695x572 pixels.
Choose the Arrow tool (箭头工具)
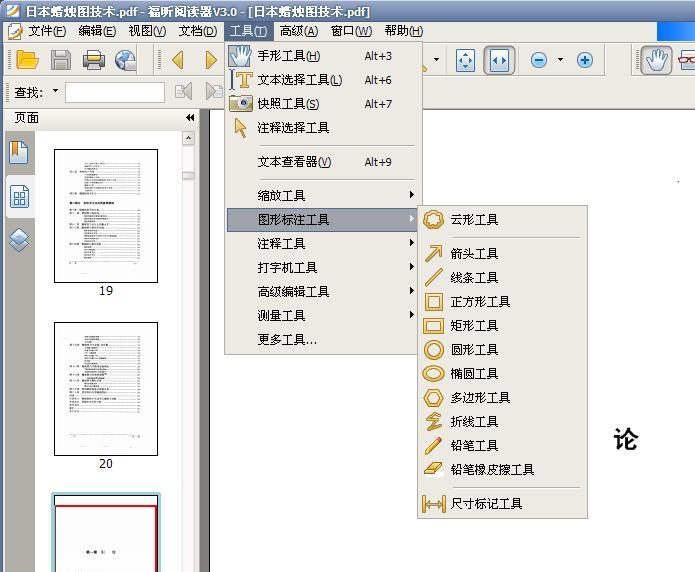tap(473, 254)
